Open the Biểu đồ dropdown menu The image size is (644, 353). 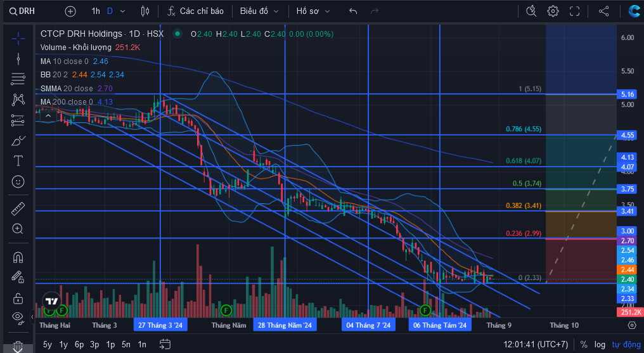259,11
